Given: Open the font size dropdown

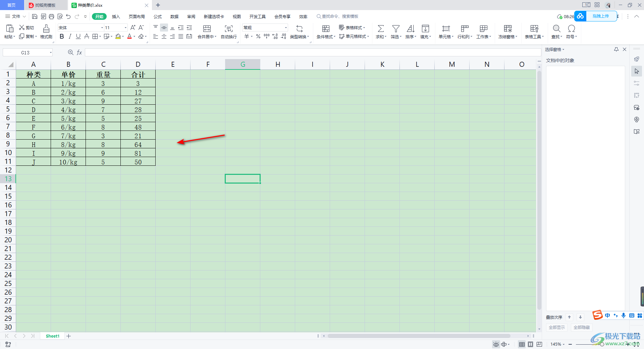Looking at the screenshot, I should (125, 28).
